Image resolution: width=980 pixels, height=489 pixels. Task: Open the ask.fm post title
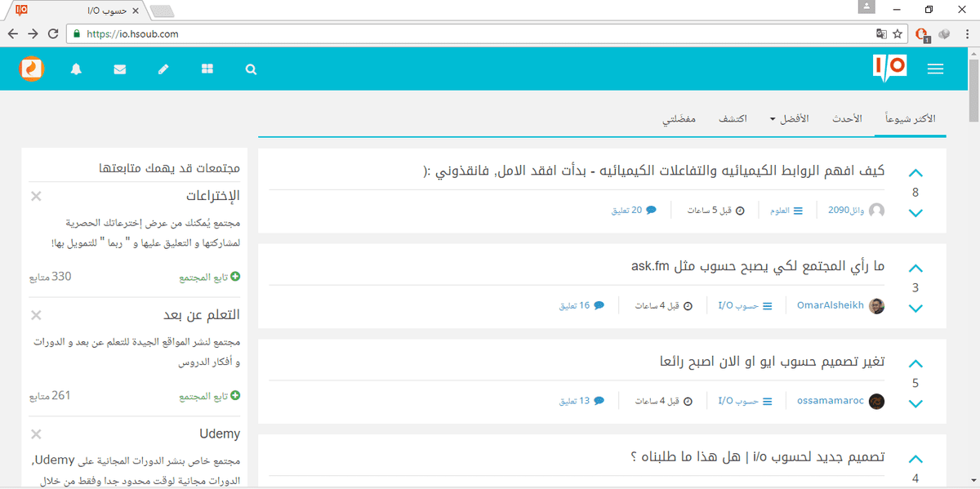click(759, 266)
